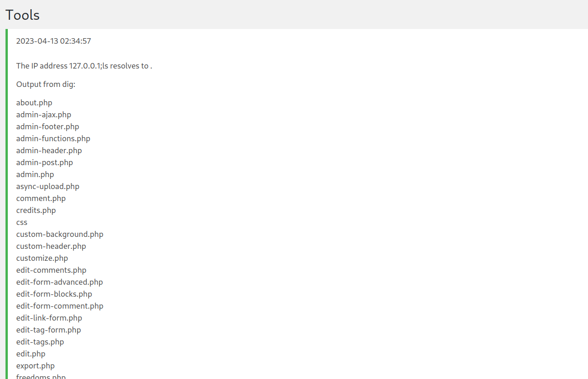Viewport: 588px width, 379px height.
Task: Click export.php in the output list
Action: click(x=35, y=366)
